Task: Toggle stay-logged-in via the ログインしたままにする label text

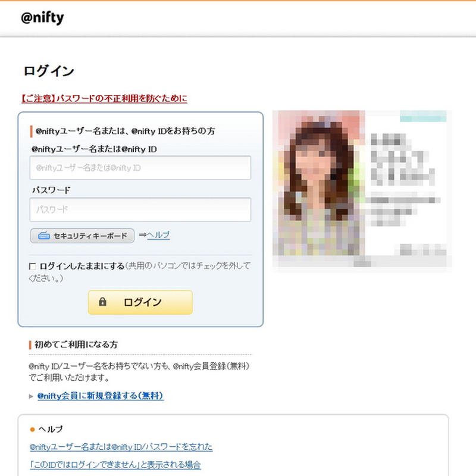Action: tap(82, 266)
